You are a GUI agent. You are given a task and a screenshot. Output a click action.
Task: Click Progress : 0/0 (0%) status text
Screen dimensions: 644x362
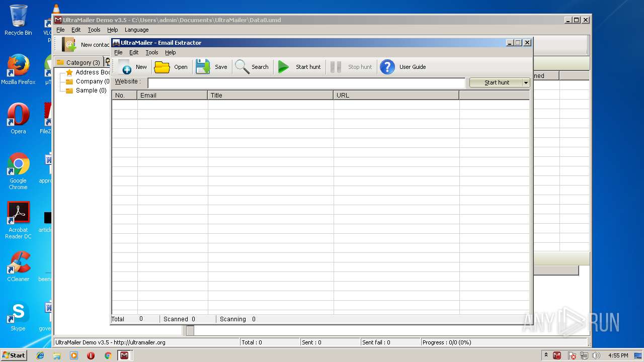[x=447, y=342]
